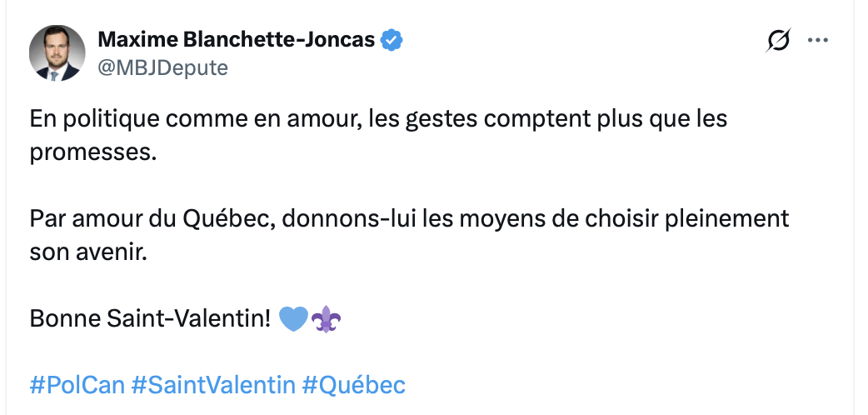This screenshot has height=415, width=868.
Task: Click the sentence starting "Par amour du"
Action: pos(408,219)
